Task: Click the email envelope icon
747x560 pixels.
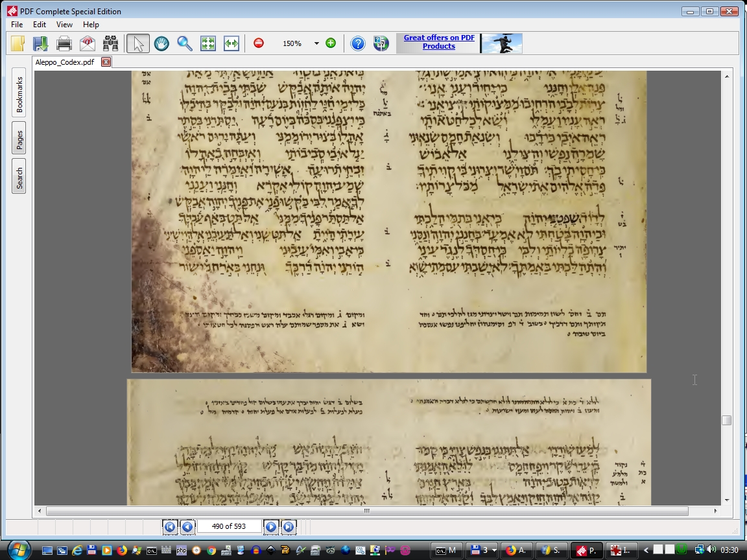Action: pos(87,43)
